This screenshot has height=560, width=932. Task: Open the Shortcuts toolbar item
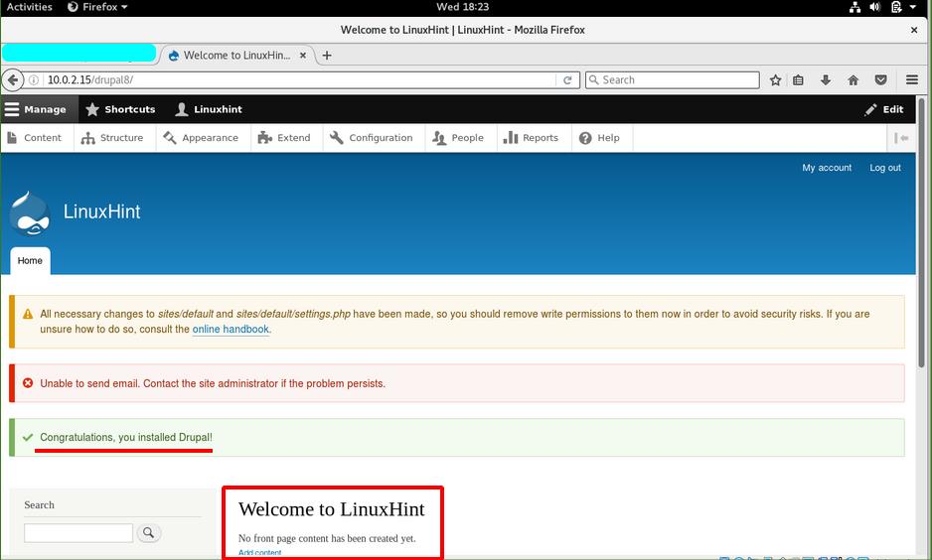pyautogui.click(x=120, y=109)
